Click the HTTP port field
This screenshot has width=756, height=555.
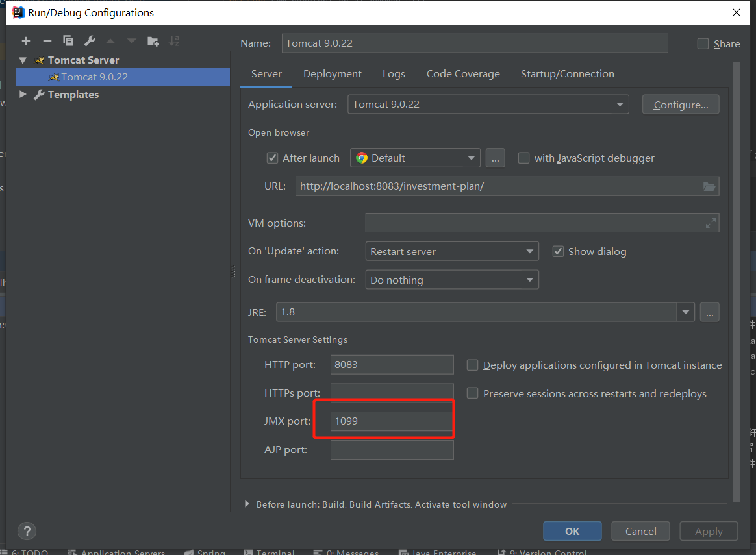tap(392, 365)
